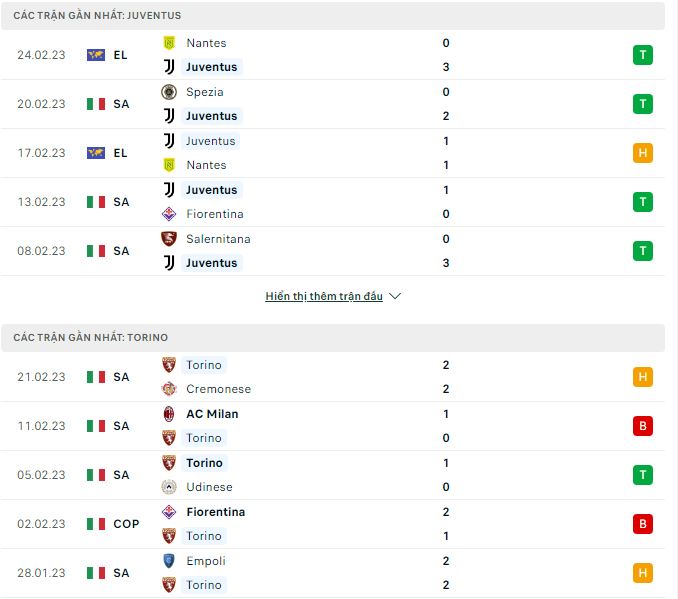Open the Torino team name in the Udinese match
Screen dimensions: 678x599
point(204,463)
